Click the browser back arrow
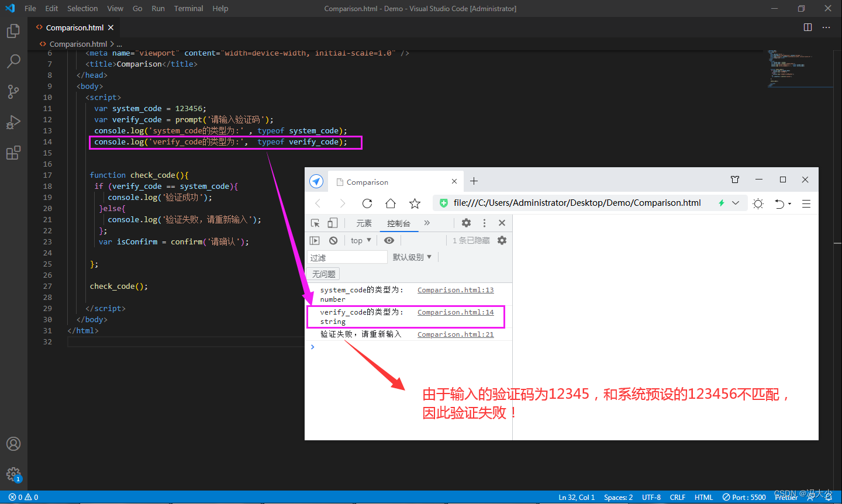Screen dimensions: 842x504 coord(318,203)
